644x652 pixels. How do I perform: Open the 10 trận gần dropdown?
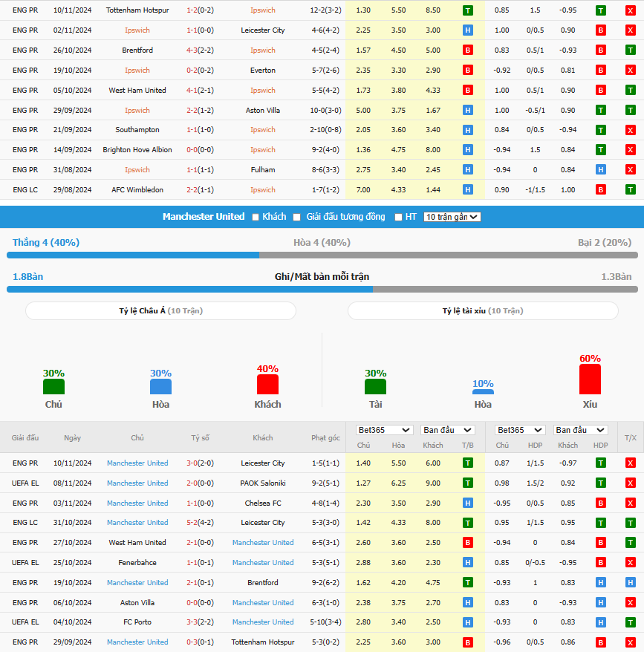(x=452, y=217)
